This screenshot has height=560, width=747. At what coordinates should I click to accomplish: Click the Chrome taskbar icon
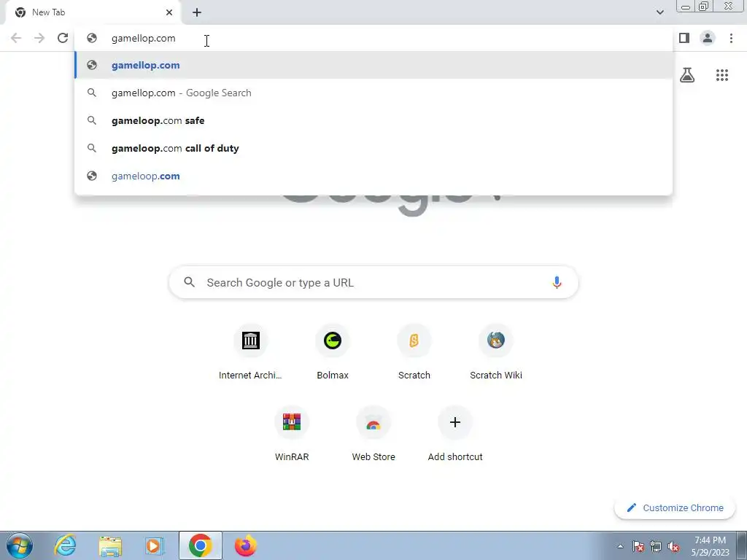click(200, 545)
